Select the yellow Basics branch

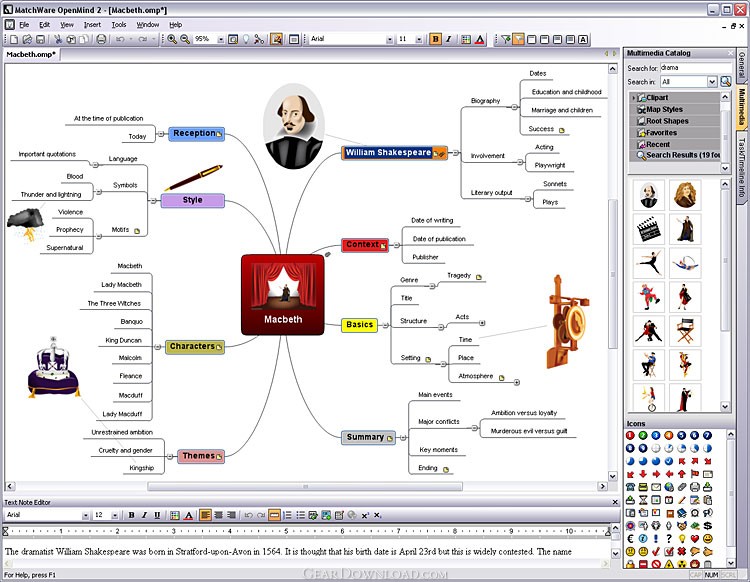pos(359,325)
